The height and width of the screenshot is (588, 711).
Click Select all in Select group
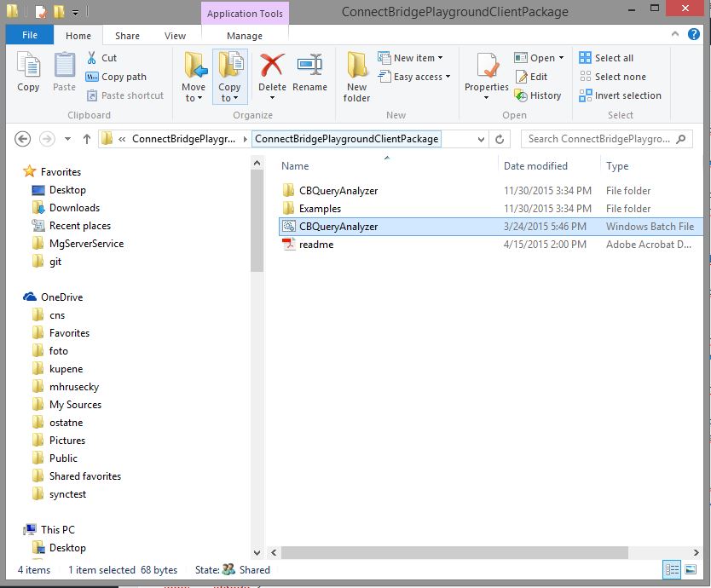tap(606, 58)
